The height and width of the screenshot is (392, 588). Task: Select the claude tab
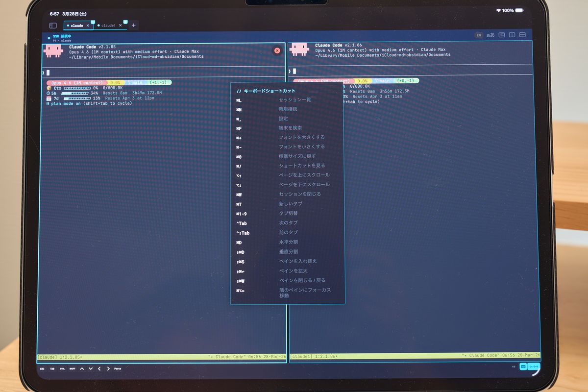pos(76,25)
